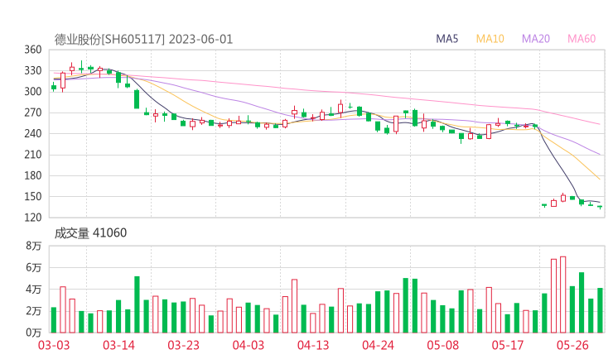Click the last green volume bar on the right
The height and width of the screenshot is (364, 613).
tap(600, 310)
